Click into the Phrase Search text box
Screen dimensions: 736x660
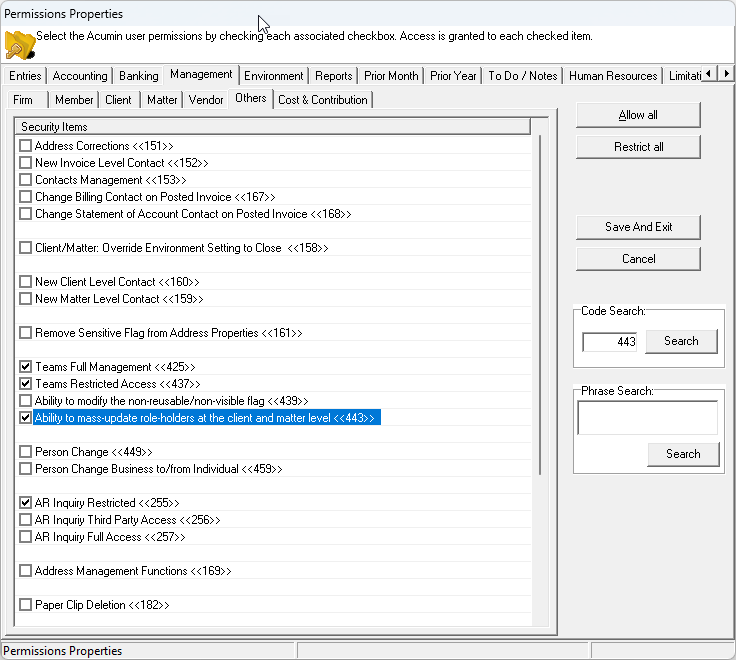click(647, 417)
